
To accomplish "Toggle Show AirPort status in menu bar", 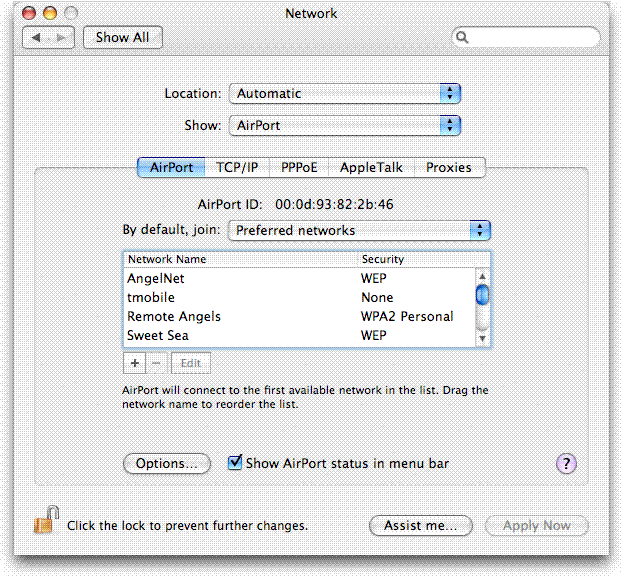I will (x=235, y=462).
